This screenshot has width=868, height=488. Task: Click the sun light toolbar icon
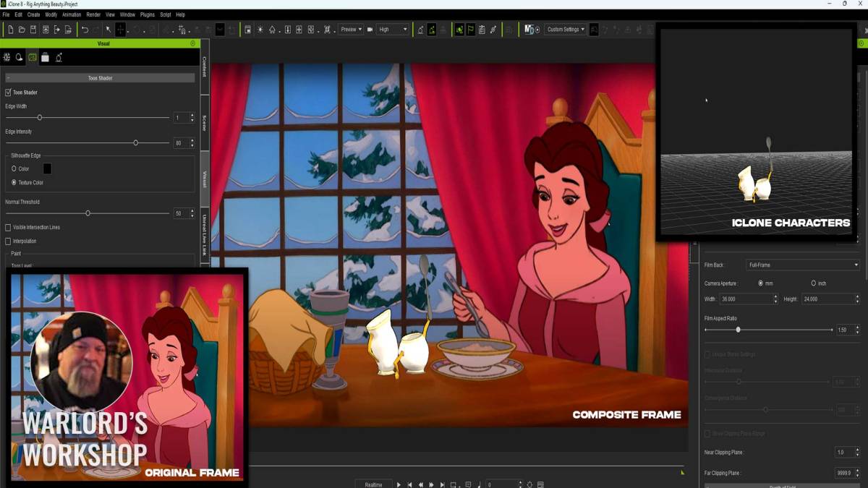(260, 30)
